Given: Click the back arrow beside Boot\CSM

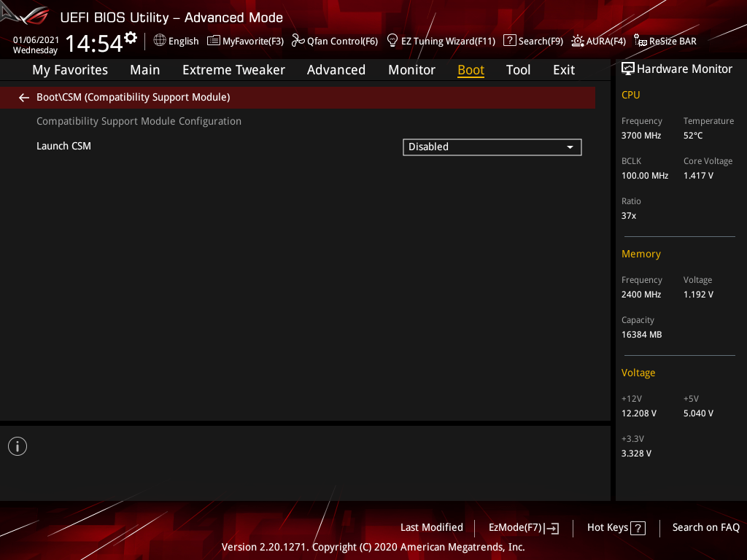Looking at the screenshot, I should 24,98.
